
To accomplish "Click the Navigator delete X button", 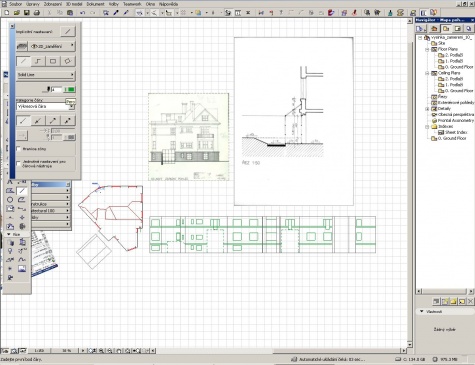I will coord(470,302).
